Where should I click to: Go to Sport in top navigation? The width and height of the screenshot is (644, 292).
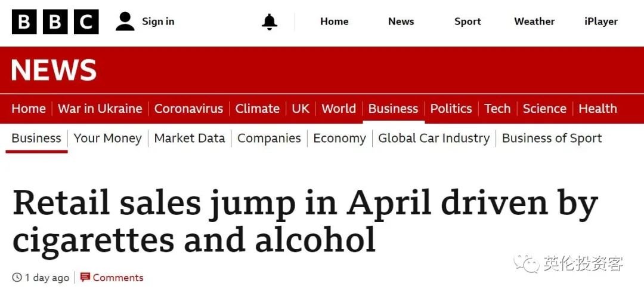(467, 21)
